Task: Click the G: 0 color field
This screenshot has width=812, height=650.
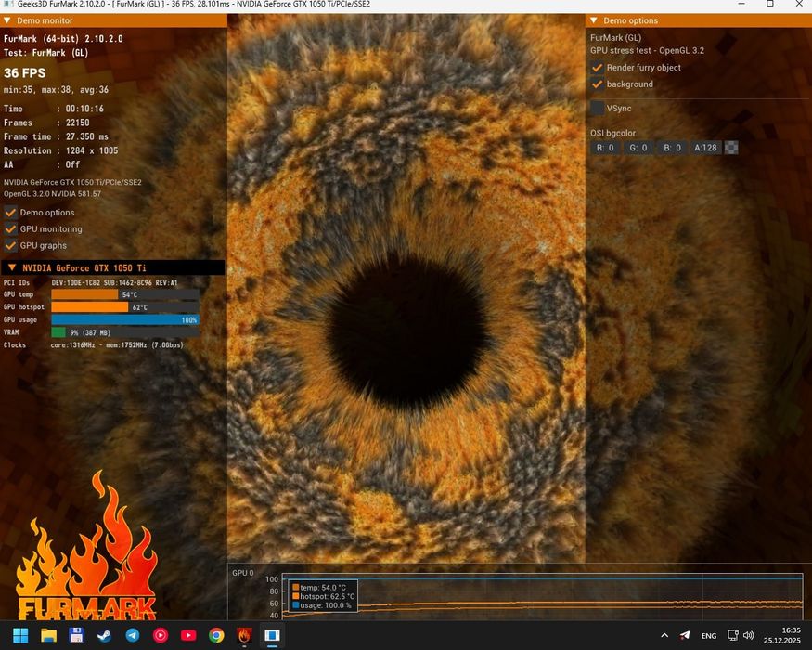Action: tap(638, 148)
